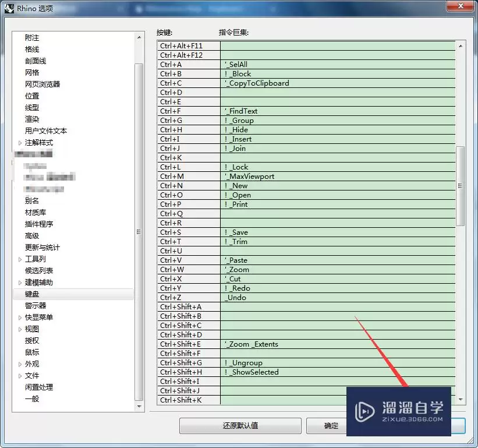Click the 还原默认值 button
The width and height of the screenshot is (478, 448).
[240, 426]
